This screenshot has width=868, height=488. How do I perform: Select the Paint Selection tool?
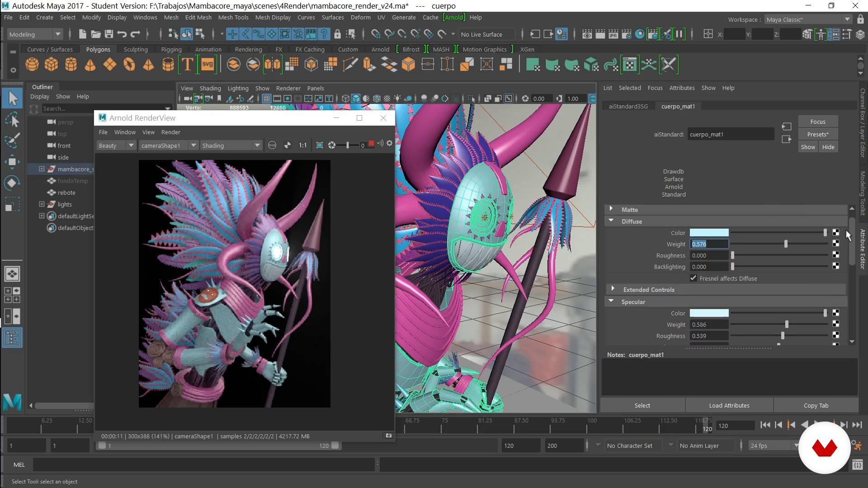tap(12, 141)
